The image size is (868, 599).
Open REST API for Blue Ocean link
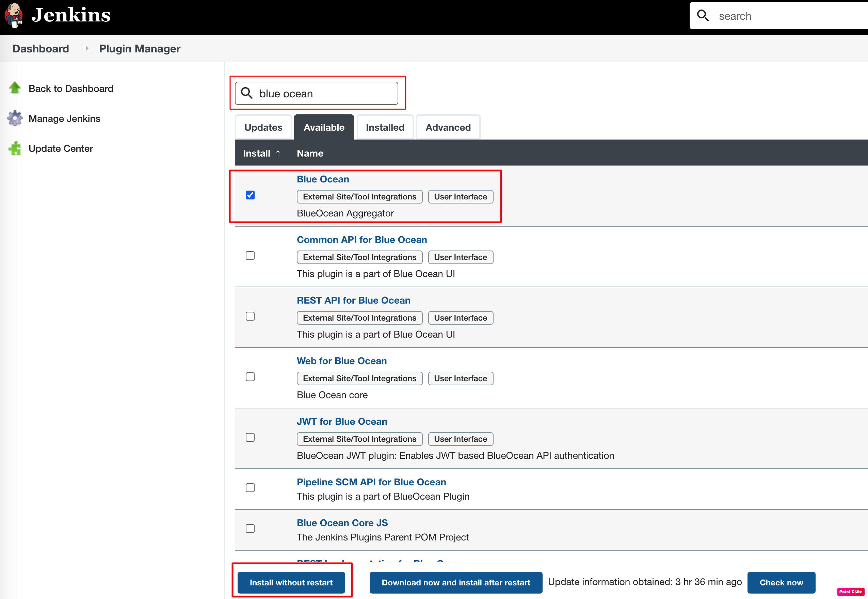coord(354,300)
